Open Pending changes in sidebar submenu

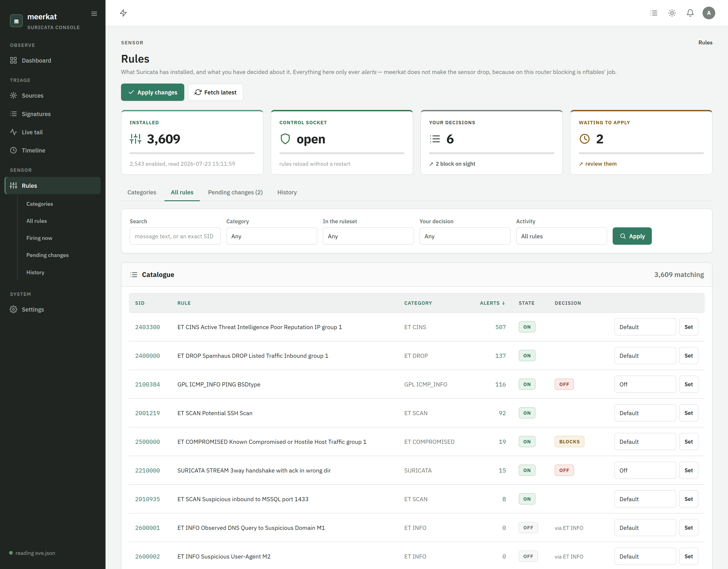(47, 255)
